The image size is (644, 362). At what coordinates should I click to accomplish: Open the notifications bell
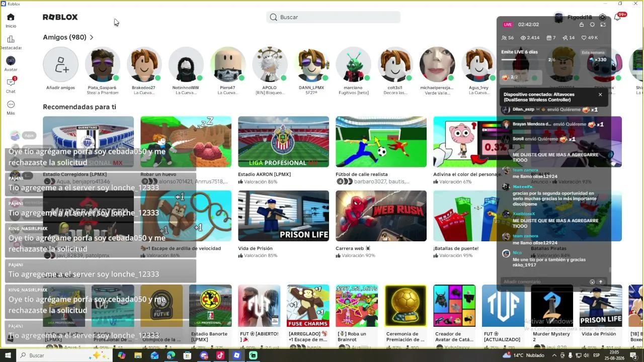(x=618, y=17)
